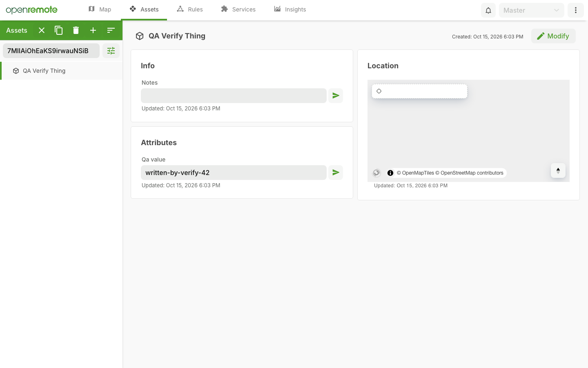
Task: Click the QA Verify Thing title cube icon
Action: click(x=140, y=36)
